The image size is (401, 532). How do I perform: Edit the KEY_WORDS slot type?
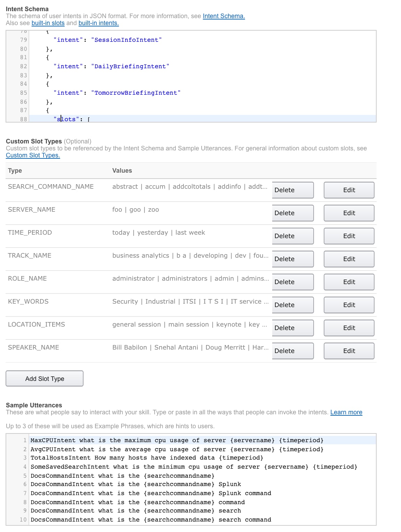[349, 305]
